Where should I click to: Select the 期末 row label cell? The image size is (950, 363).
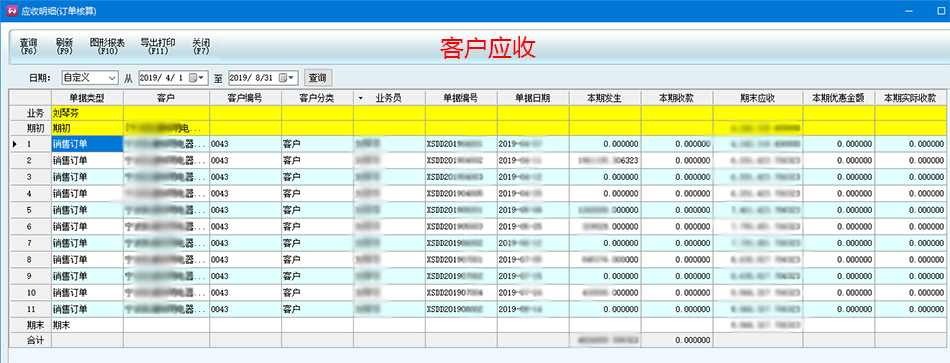pos(30,325)
